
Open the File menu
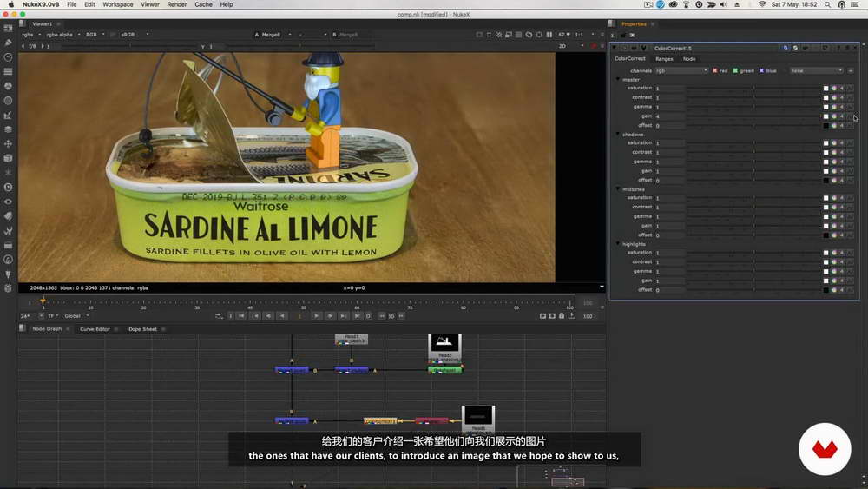tap(72, 4)
